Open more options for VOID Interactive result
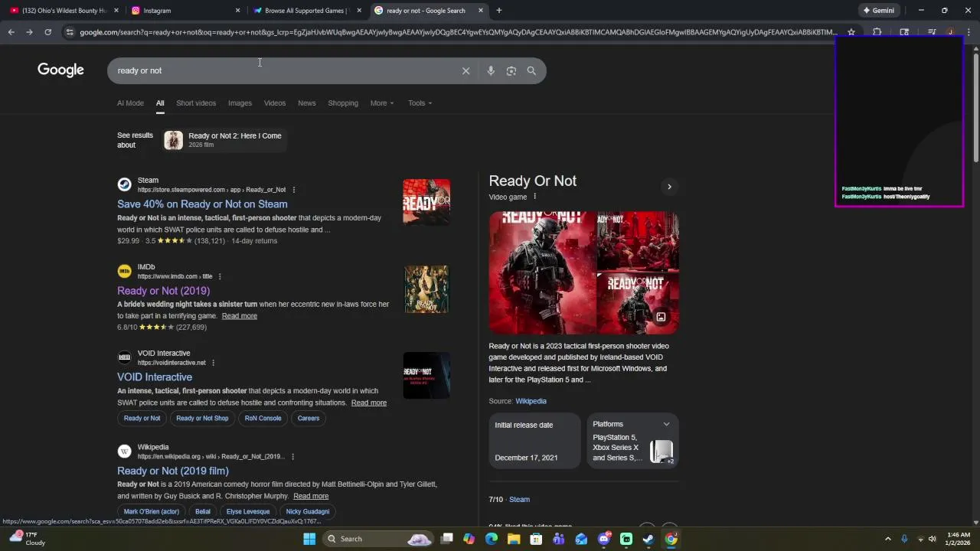Image resolution: width=980 pixels, height=551 pixels. click(213, 363)
